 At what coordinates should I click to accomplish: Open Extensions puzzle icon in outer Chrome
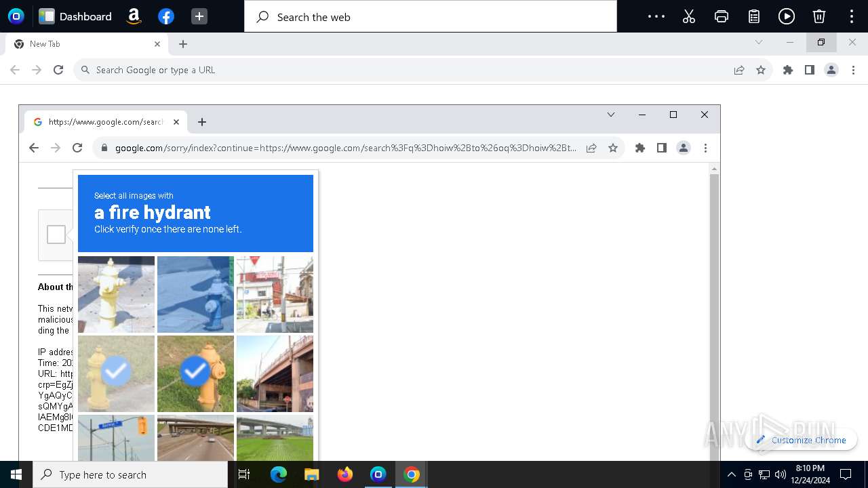pos(788,70)
